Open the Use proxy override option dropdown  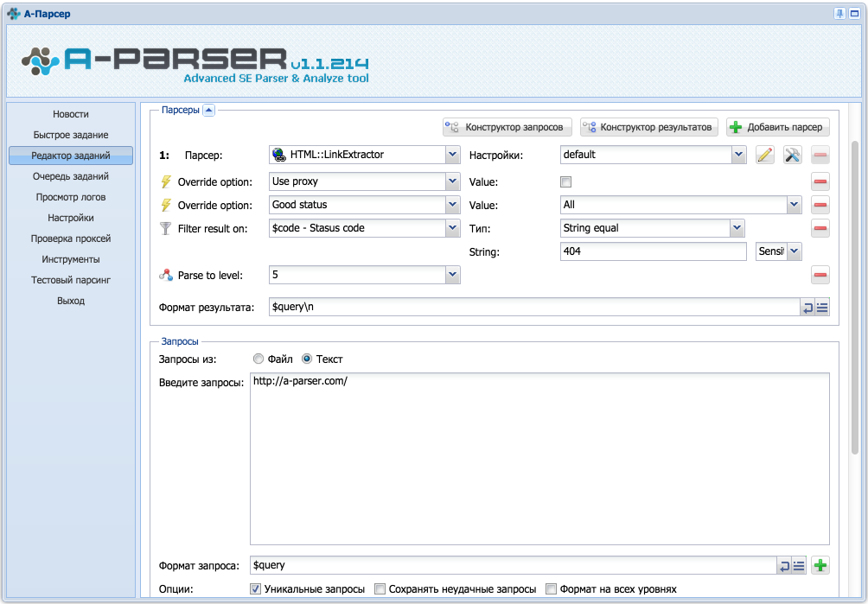tap(452, 181)
